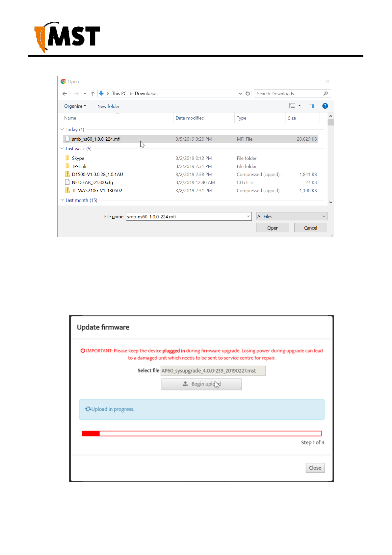This screenshot has width=392, height=555.
Task: Collapse the Today (1) group
Action: (x=62, y=129)
